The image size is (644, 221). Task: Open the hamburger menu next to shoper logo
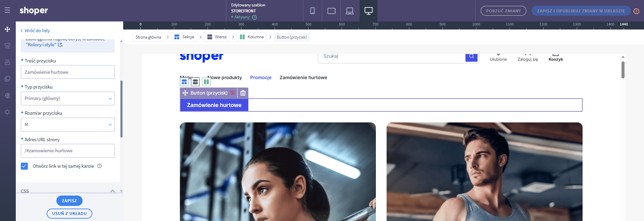[7, 10]
